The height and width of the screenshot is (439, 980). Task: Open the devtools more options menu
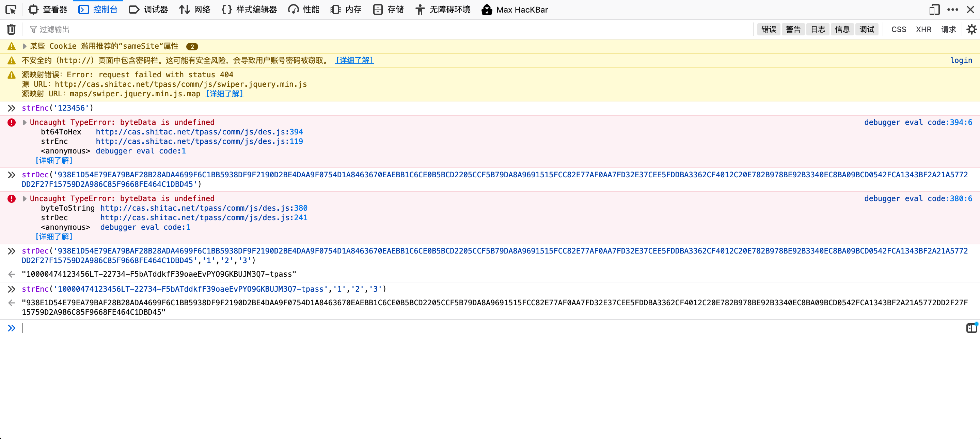click(953, 10)
